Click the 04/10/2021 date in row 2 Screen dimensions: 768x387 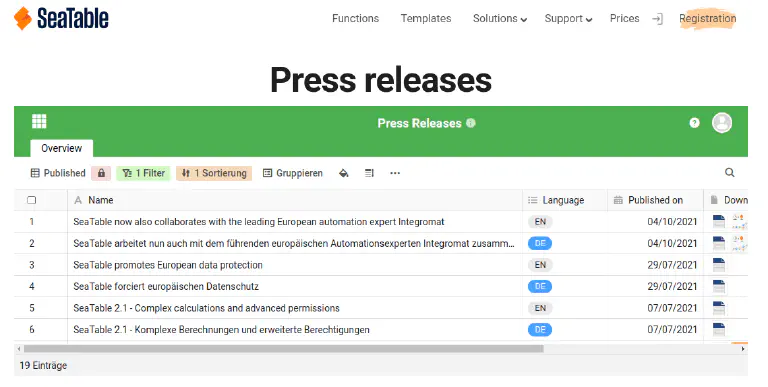(672, 243)
